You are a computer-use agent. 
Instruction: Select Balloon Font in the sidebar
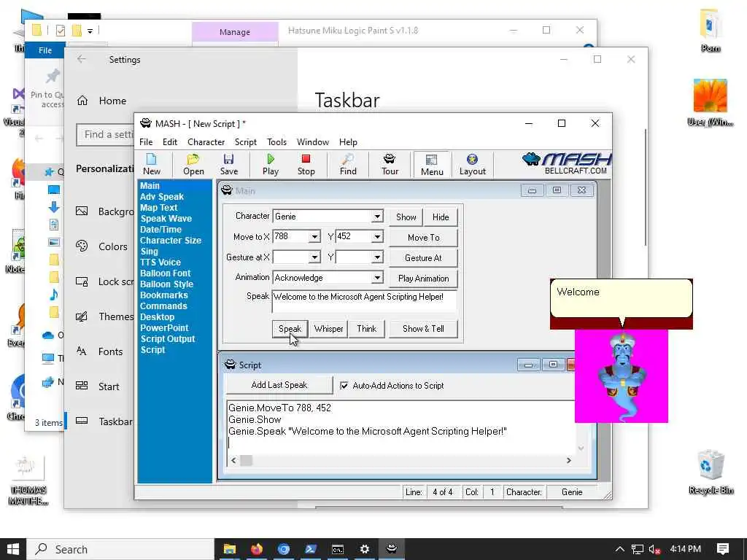[165, 273]
